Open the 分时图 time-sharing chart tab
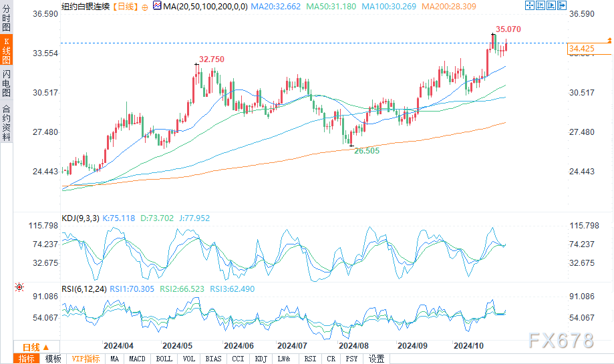 tap(6, 17)
